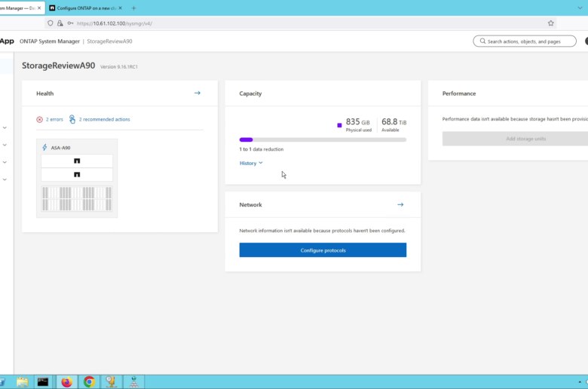Open the command prompt from taskbar

(x=43, y=382)
